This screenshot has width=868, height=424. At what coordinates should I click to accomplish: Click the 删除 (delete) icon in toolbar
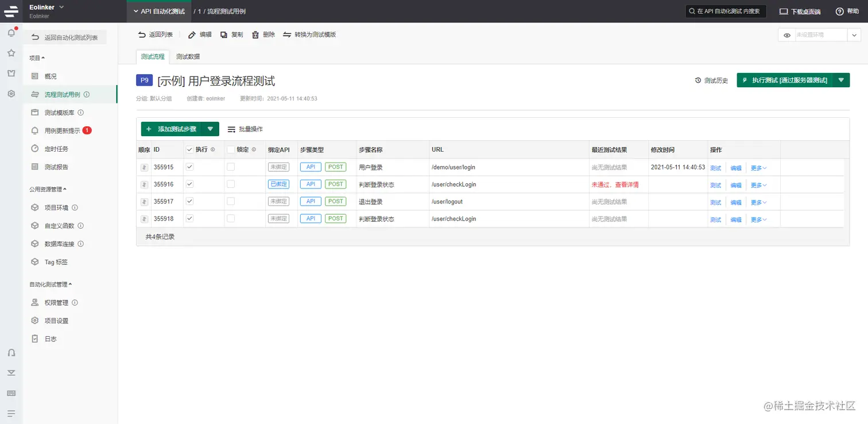click(x=255, y=34)
